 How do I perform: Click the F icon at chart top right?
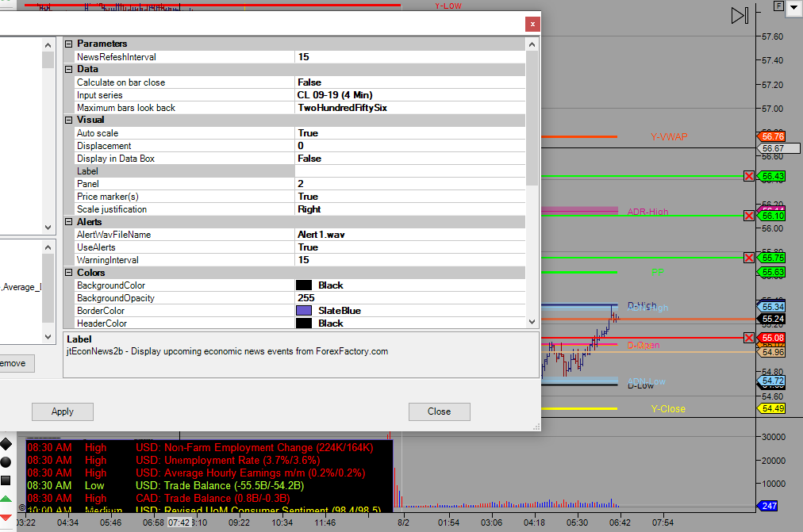tap(778, 6)
